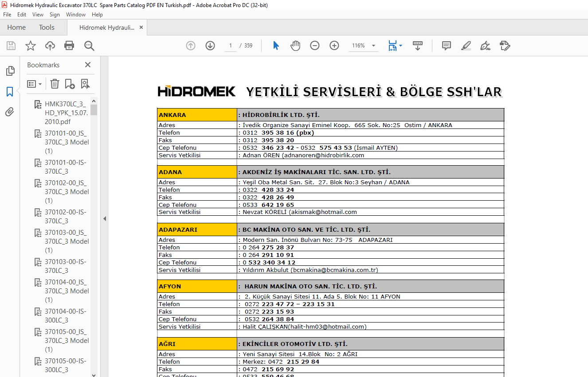Close the Hidromek document tab
Viewport: 588px width, 377px height.
click(x=141, y=27)
